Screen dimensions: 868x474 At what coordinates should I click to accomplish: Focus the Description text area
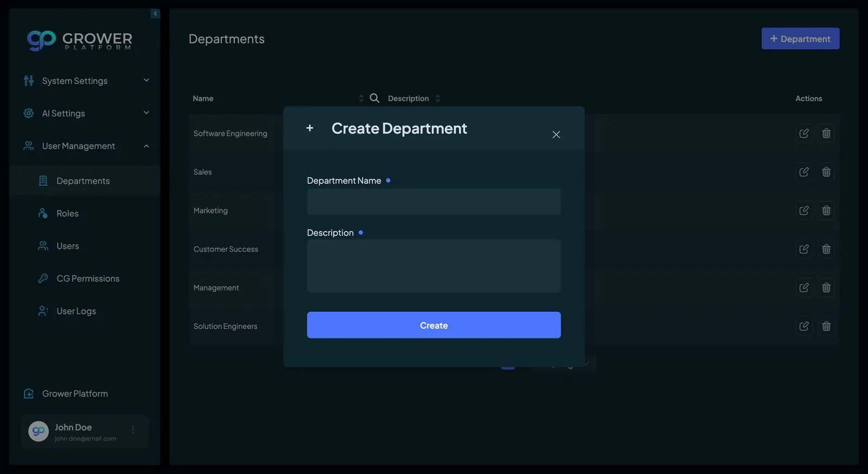pyautogui.click(x=434, y=266)
